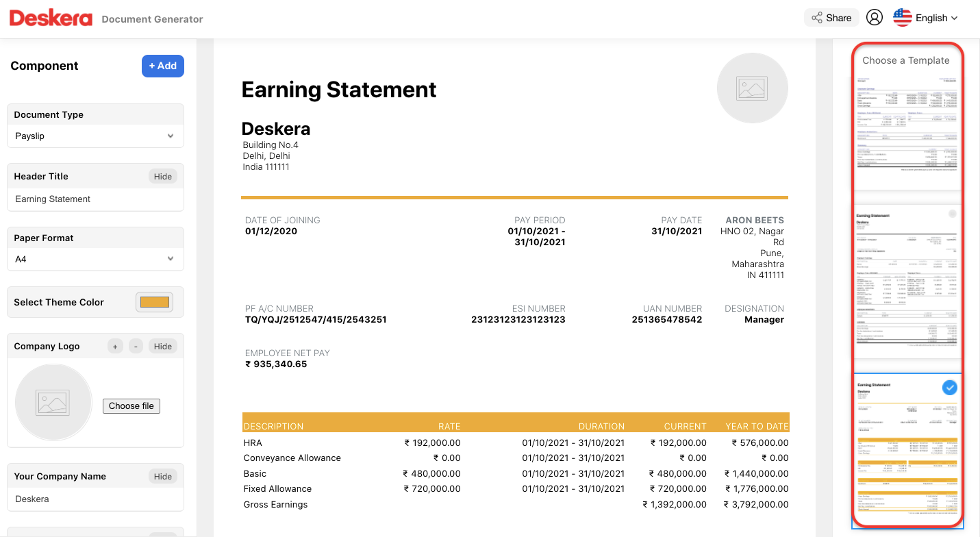Screen dimensions: 980x537
Task: Click ESI number 23123123123123123
Action: tap(518, 320)
